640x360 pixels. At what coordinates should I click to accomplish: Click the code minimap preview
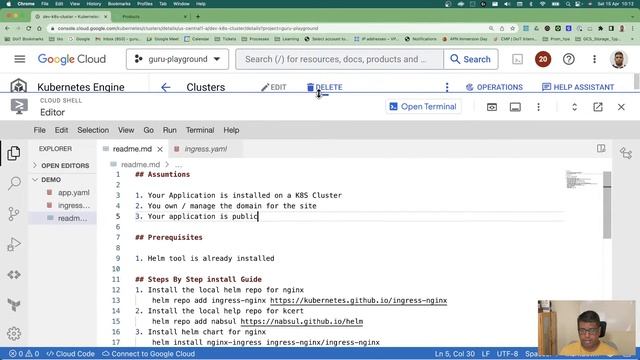(583, 180)
